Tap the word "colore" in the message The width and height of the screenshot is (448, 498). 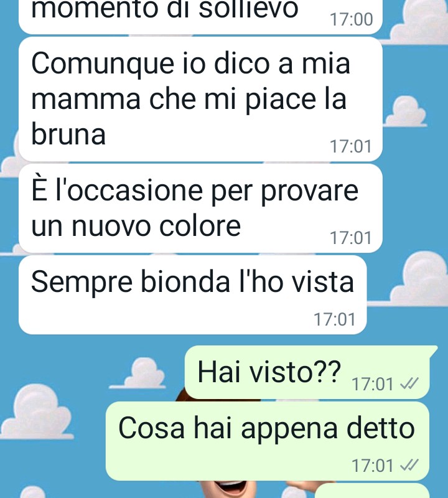pyautogui.click(x=200, y=226)
